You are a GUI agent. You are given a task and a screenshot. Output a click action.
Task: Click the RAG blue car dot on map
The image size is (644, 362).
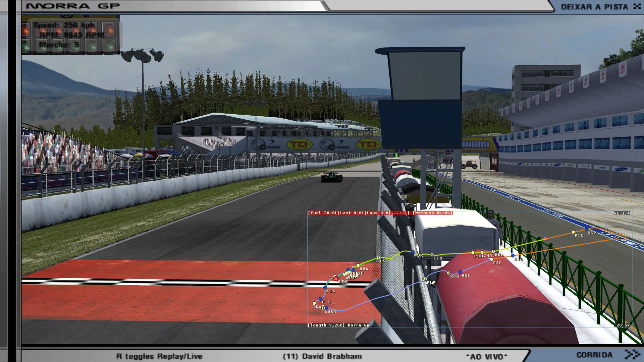pos(513,256)
